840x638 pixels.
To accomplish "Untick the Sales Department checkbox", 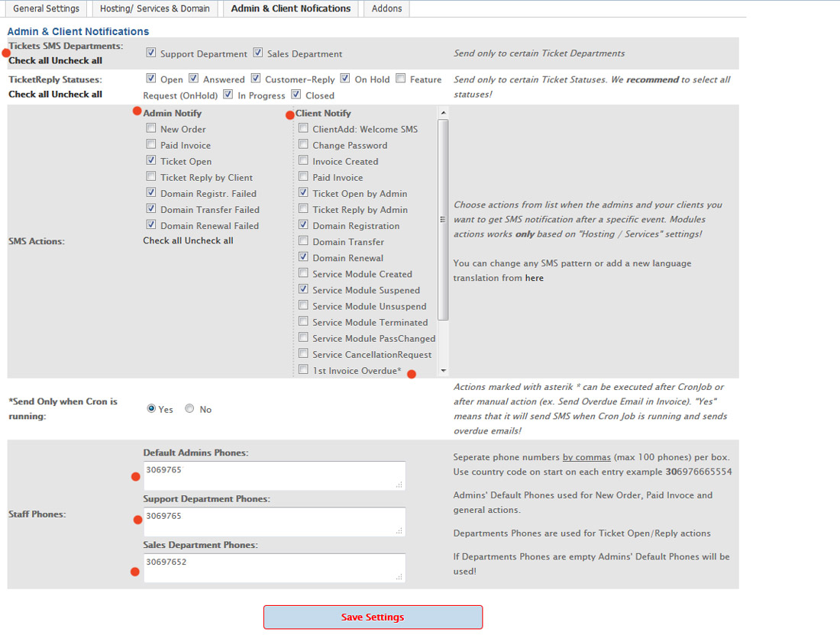I will 258,53.
